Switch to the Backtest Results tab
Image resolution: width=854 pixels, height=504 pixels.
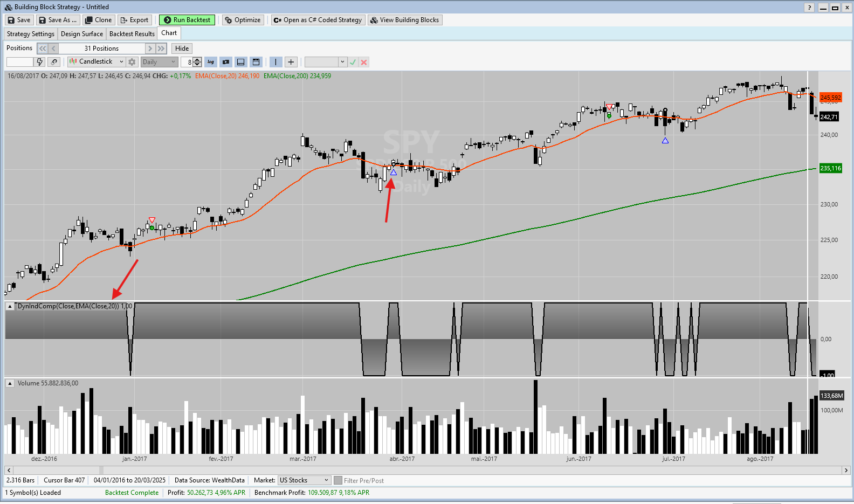coord(132,34)
